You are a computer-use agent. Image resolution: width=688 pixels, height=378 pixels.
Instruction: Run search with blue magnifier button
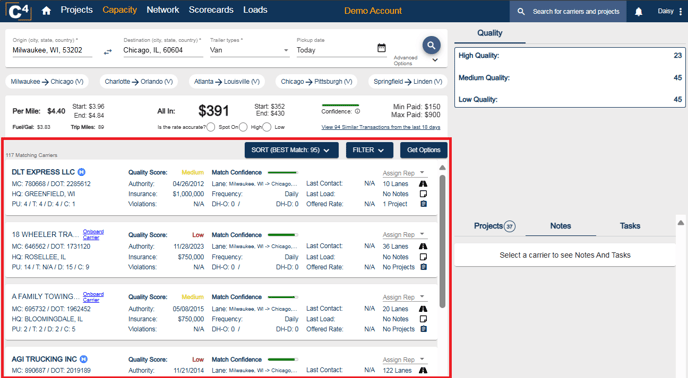click(431, 45)
